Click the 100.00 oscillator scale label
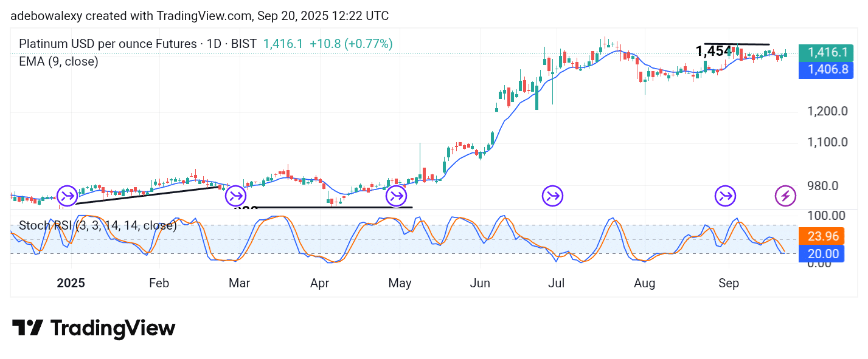 tap(825, 216)
